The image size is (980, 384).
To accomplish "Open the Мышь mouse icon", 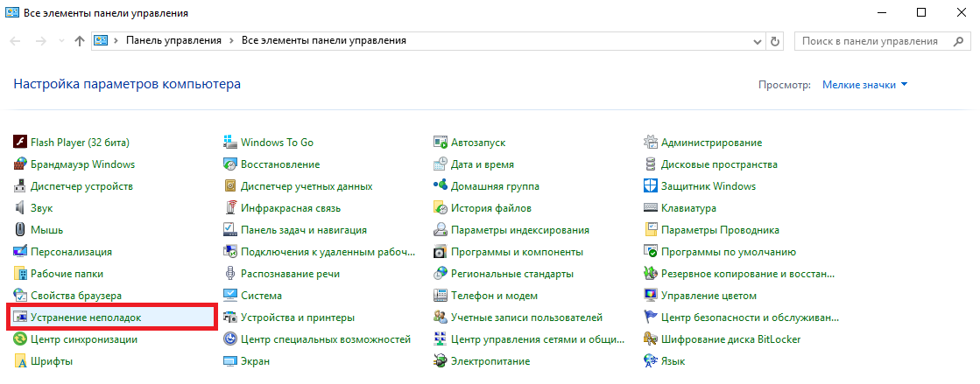I will click(x=20, y=230).
